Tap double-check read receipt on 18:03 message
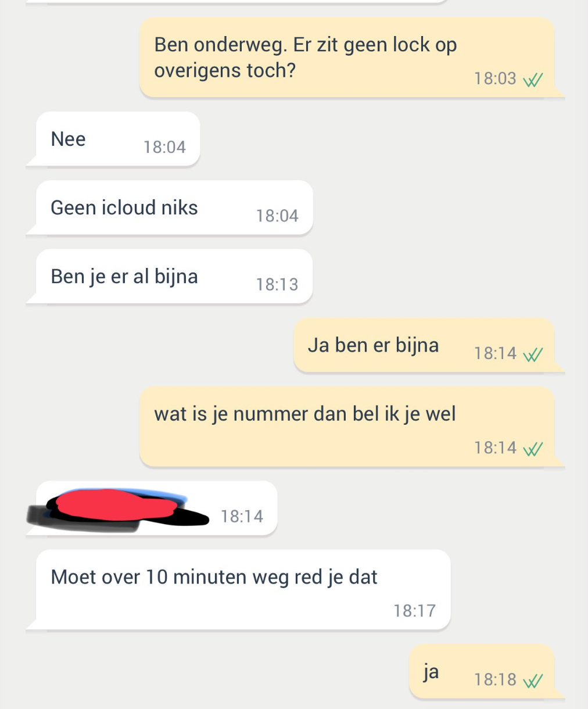The width and height of the screenshot is (588, 709). [533, 80]
